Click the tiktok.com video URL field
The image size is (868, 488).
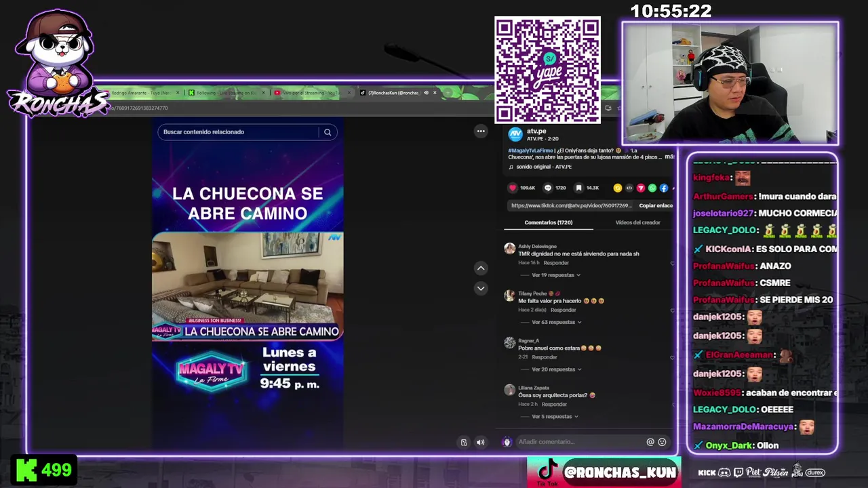pos(571,205)
